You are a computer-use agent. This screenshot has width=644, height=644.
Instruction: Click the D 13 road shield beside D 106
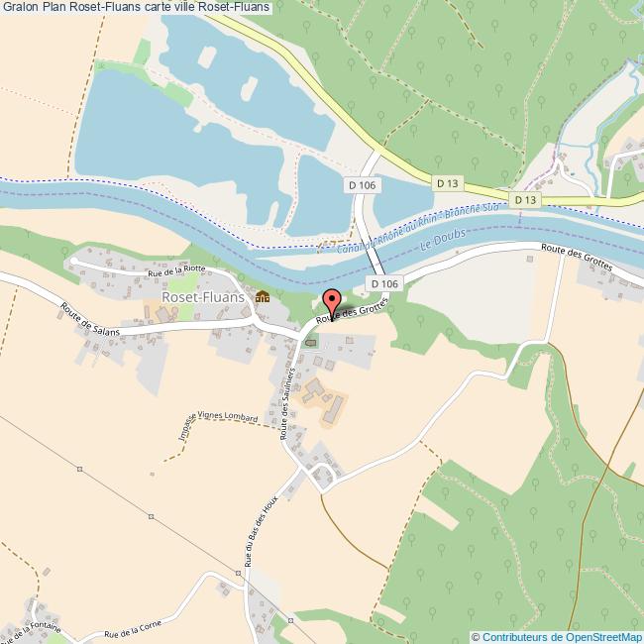point(447,183)
